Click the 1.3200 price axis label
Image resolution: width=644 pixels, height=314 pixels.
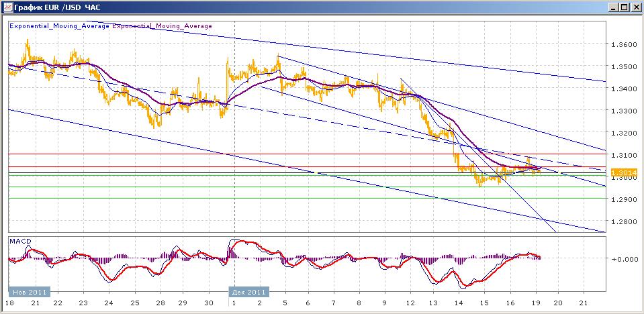(624, 133)
